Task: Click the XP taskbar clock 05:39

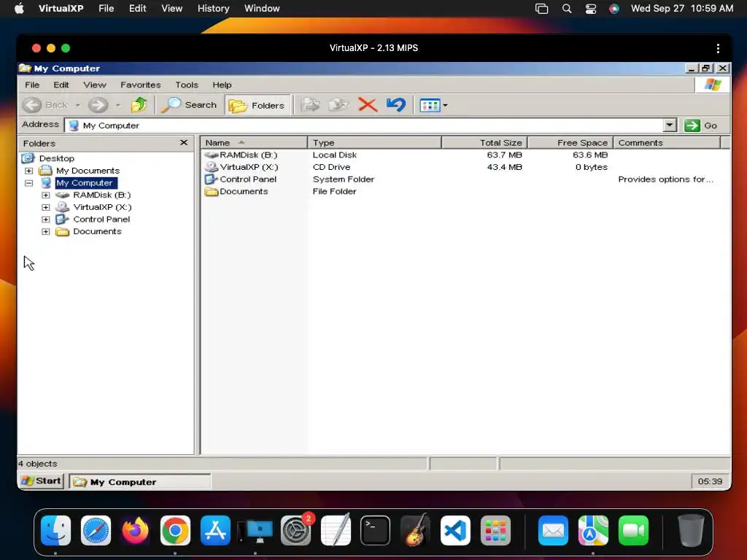Action: (x=710, y=481)
